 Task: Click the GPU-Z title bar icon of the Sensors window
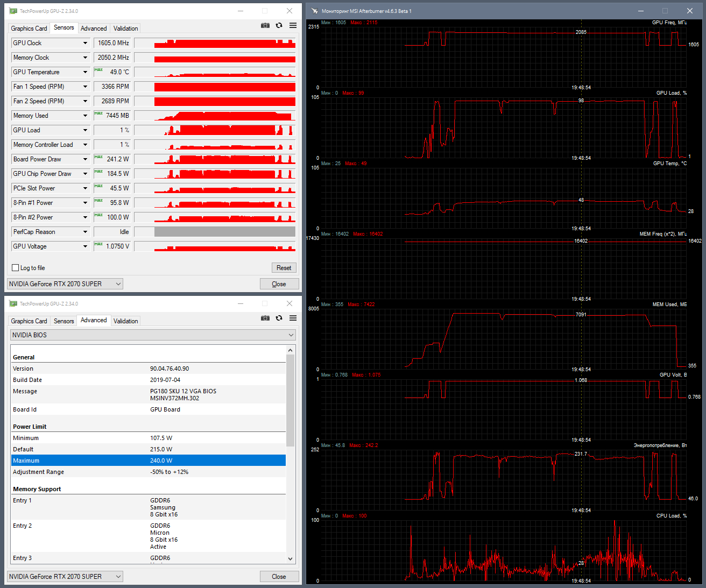coord(13,11)
